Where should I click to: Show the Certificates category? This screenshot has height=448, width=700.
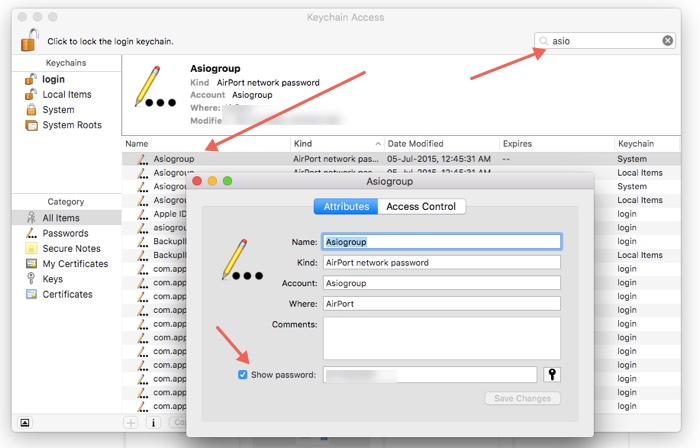pyautogui.click(x=67, y=295)
